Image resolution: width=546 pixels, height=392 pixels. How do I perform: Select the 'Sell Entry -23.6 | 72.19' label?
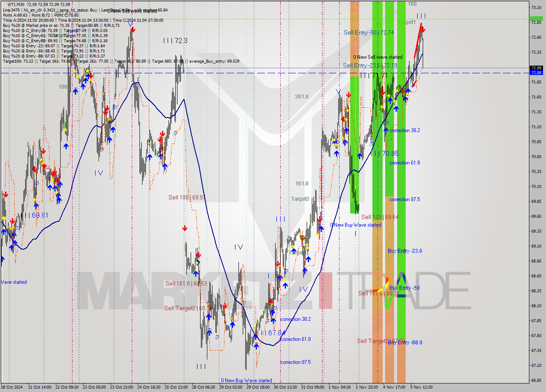[x=370, y=65]
